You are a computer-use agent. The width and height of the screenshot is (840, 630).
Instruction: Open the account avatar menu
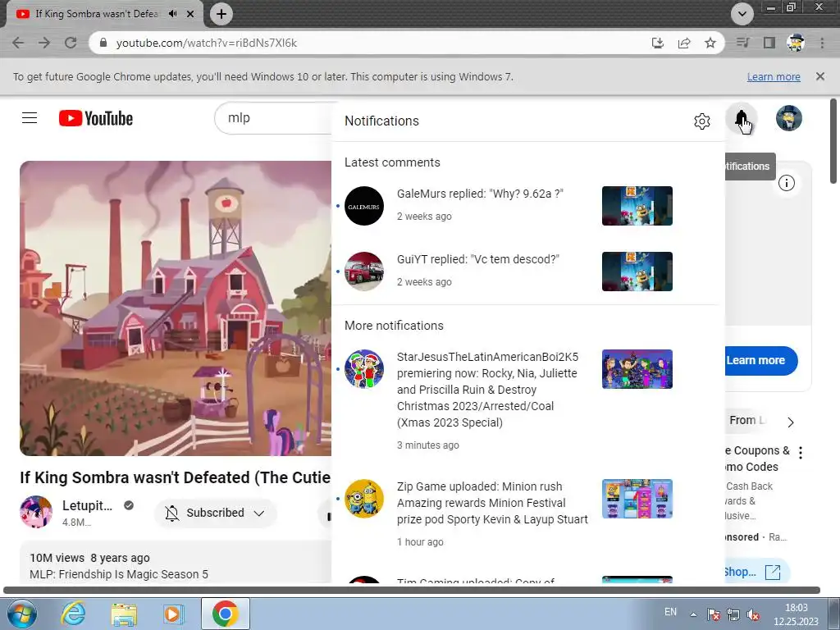(x=788, y=118)
